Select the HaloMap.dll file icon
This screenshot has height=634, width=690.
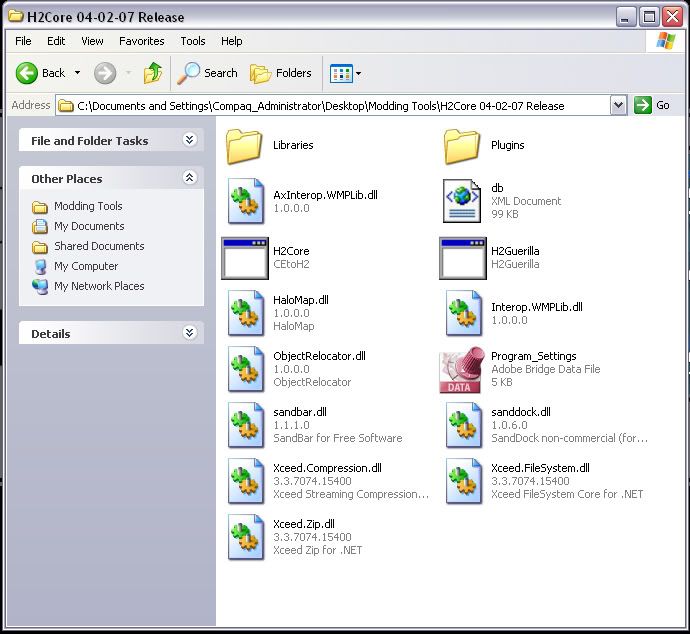(246, 313)
